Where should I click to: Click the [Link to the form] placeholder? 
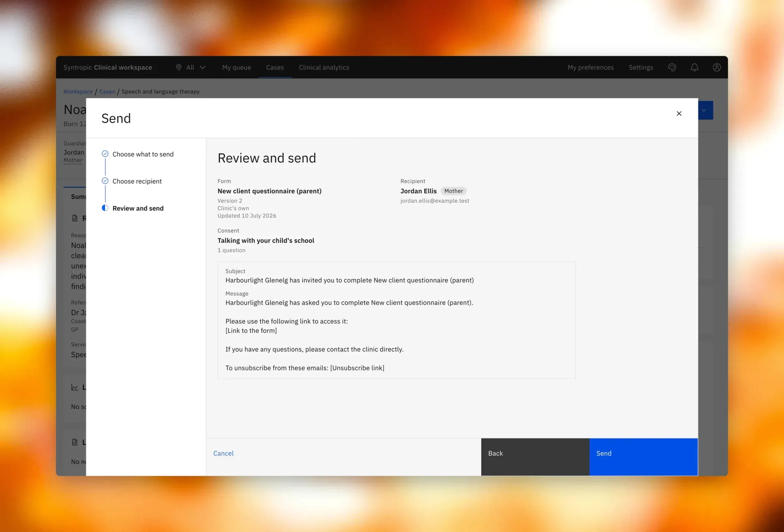(251, 330)
